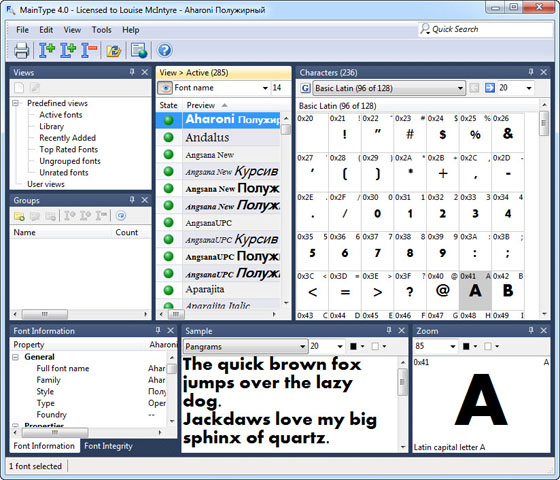This screenshot has width=560, height=480.
Task: Pin the Sample panel
Action: click(389, 330)
